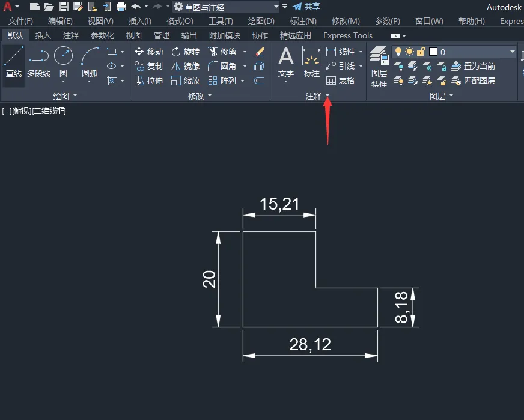
Task: Open 图层特性 layer properties manager
Action: point(379,67)
